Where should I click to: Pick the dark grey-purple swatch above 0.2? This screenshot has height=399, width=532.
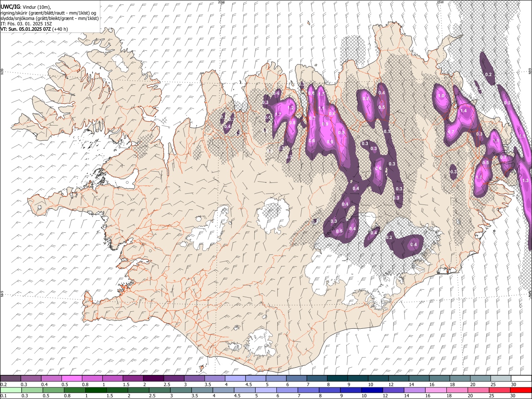point(10,379)
